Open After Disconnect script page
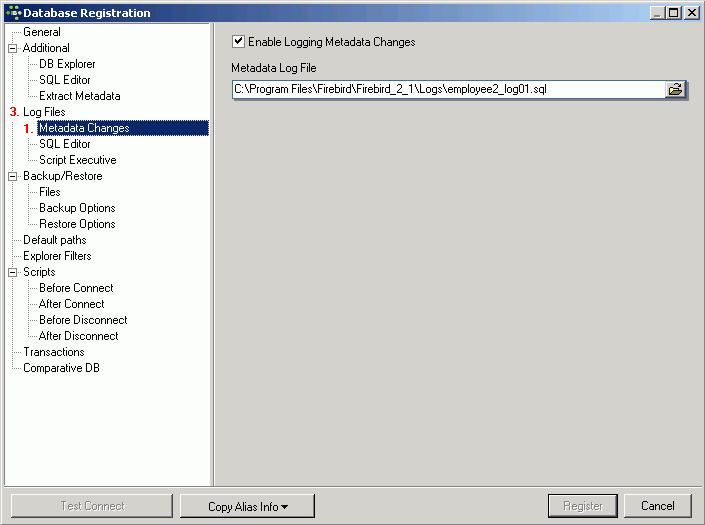Image resolution: width=705 pixels, height=525 pixels. 79,336
